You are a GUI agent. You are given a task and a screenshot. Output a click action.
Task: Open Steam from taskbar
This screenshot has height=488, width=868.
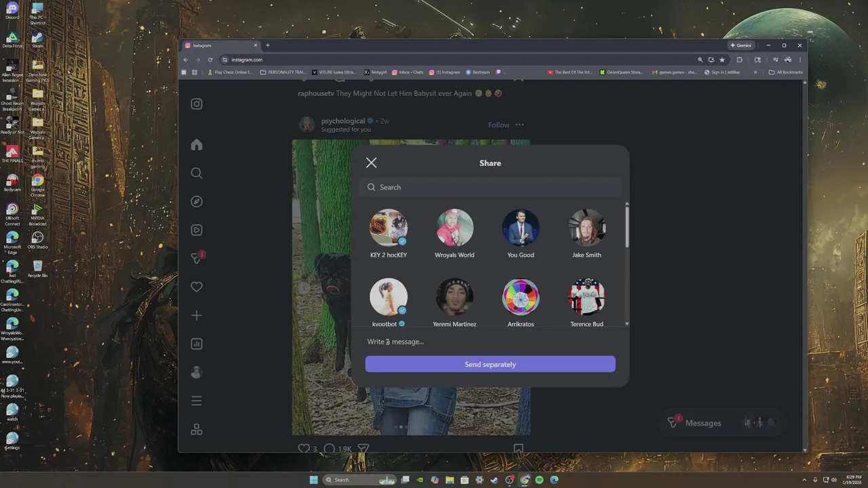click(x=494, y=480)
